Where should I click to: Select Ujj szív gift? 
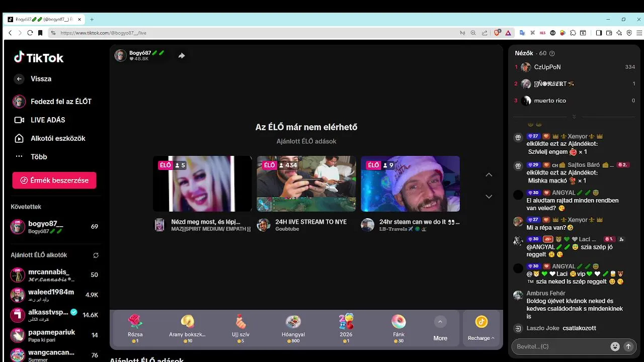click(241, 328)
